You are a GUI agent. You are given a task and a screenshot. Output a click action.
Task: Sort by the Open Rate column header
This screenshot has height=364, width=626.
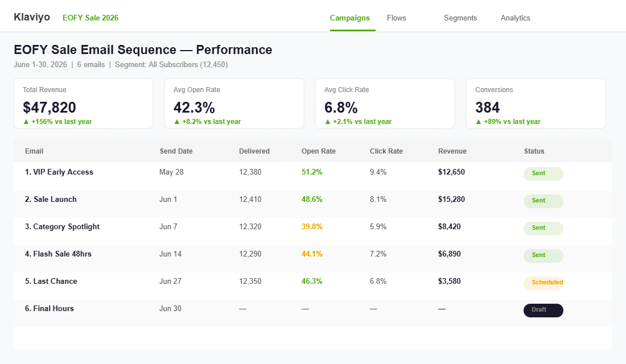[318, 151]
